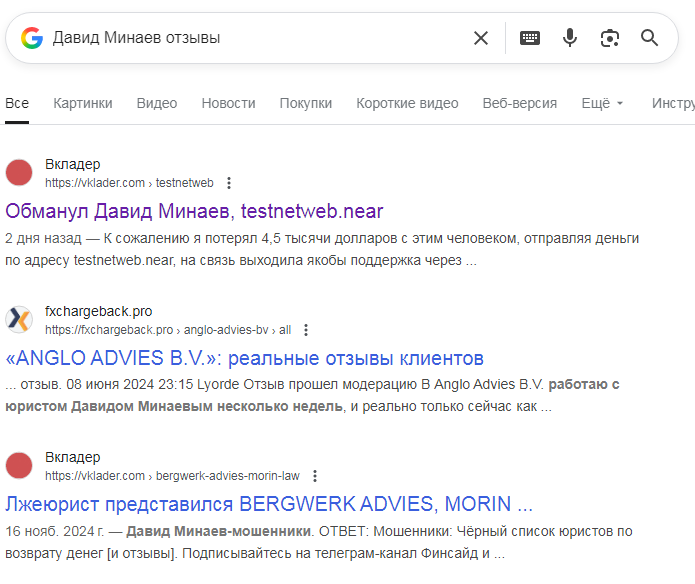Click URL vklader.com › bergwerk-advies-morin-law
This screenshot has height=584, width=695.
172,476
